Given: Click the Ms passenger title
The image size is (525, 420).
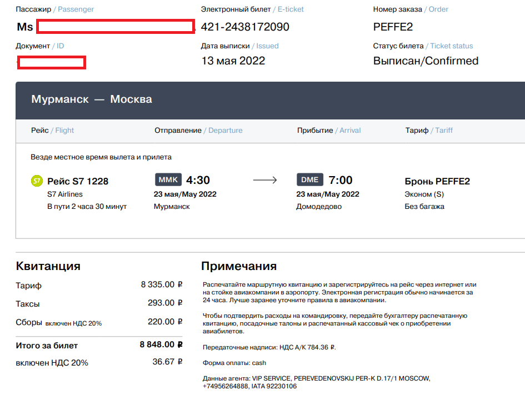Looking at the screenshot, I should pyautogui.click(x=25, y=27).
